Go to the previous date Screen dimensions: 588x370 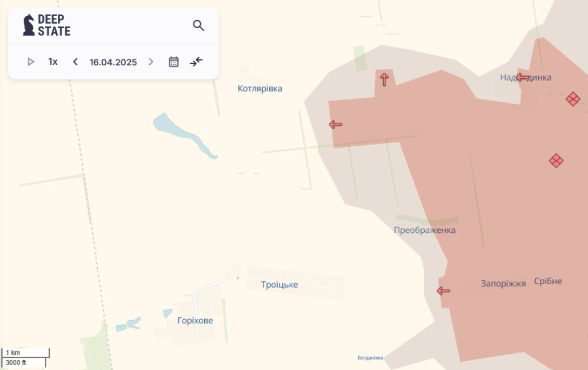pos(75,62)
